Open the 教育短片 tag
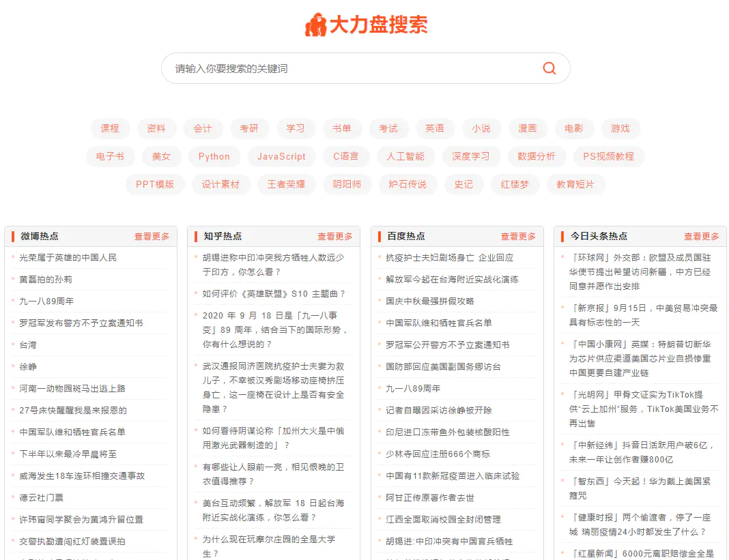The width and height of the screenshot is (729, 560). (575, 184)
